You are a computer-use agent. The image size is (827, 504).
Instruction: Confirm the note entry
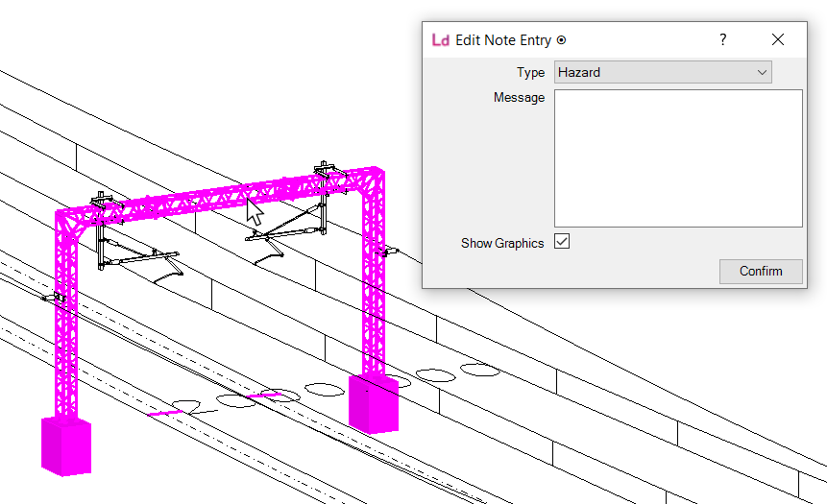tap(761, 271)
